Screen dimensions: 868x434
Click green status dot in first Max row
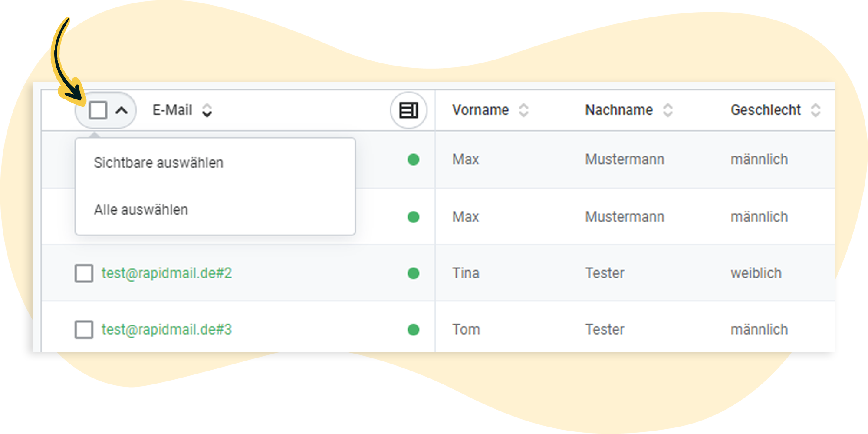click(413, 160)
